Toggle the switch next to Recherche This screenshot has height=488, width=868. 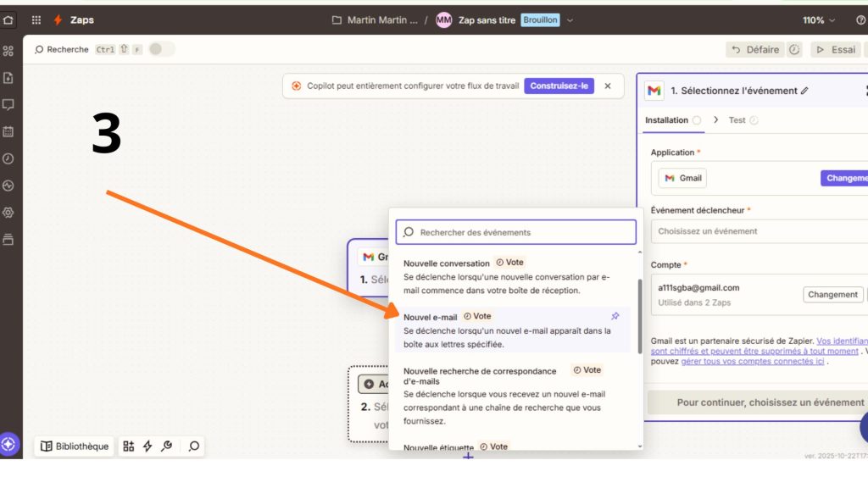[x=160, y=49]
